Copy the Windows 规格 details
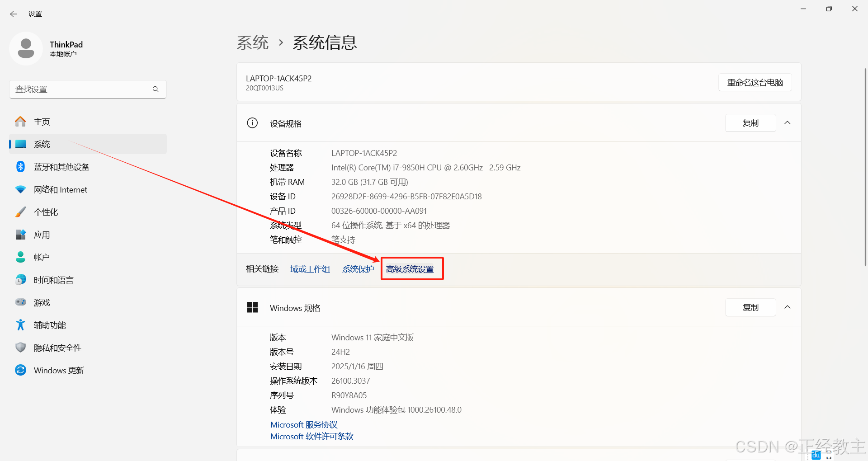Image resolution: width=868 pixels, height=461 pixels. [750, 307]
